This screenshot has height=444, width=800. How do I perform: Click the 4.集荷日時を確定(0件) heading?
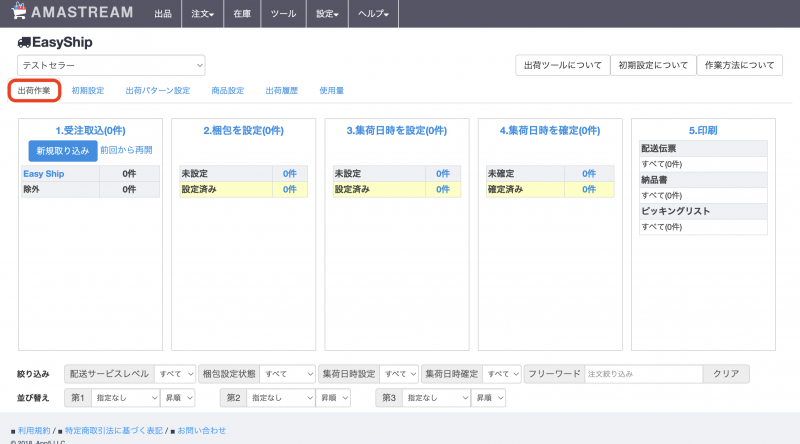pos(549,131)
